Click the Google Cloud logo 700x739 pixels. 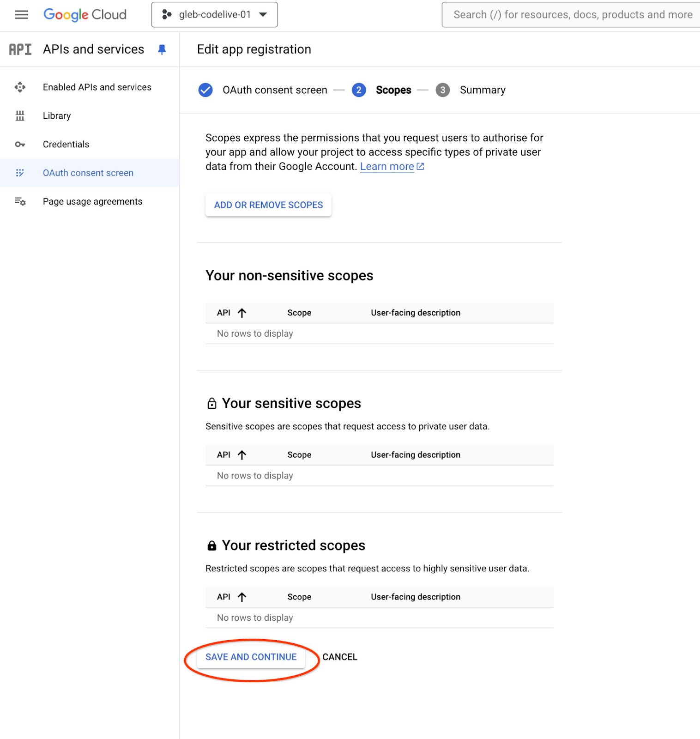tap(85, 15)
